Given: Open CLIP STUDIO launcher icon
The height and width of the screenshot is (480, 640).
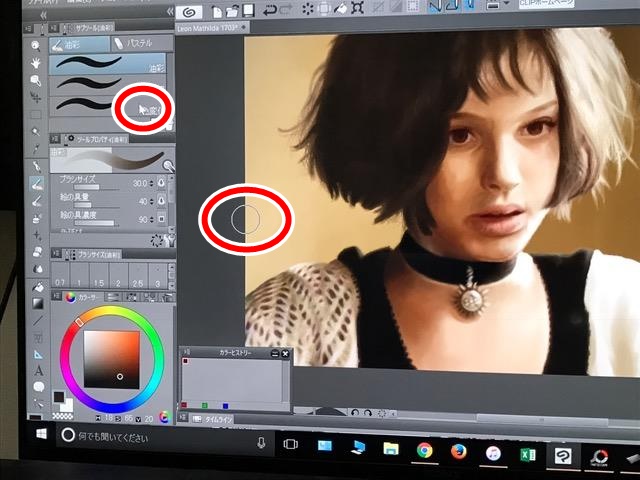Looking at the screenshot, I should (x=189, y=12).
